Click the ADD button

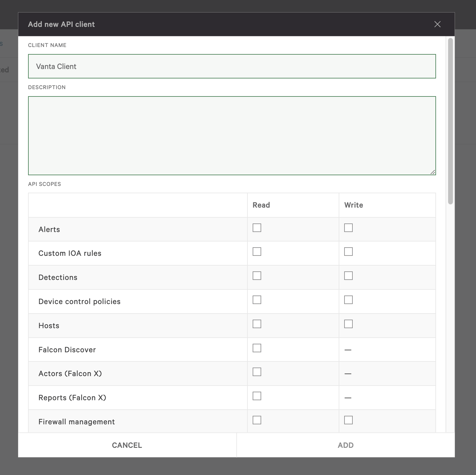(x=346, y=445)
